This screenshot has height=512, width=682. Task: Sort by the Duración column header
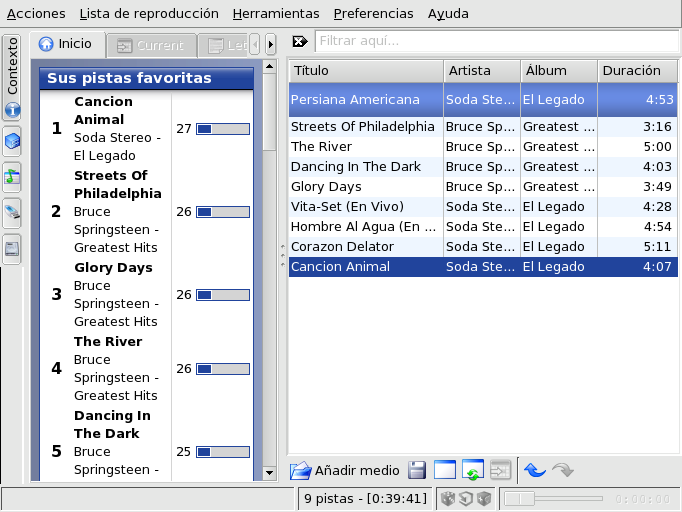tap(638, 71)
